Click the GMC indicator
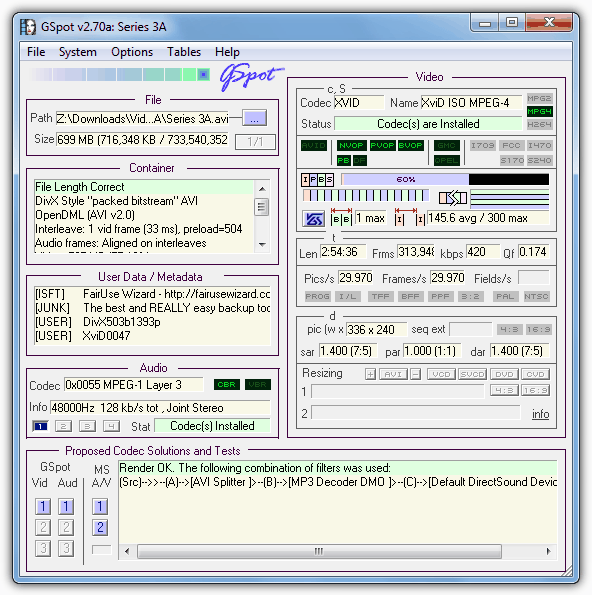Screen dimensions: 592x595 447,145
